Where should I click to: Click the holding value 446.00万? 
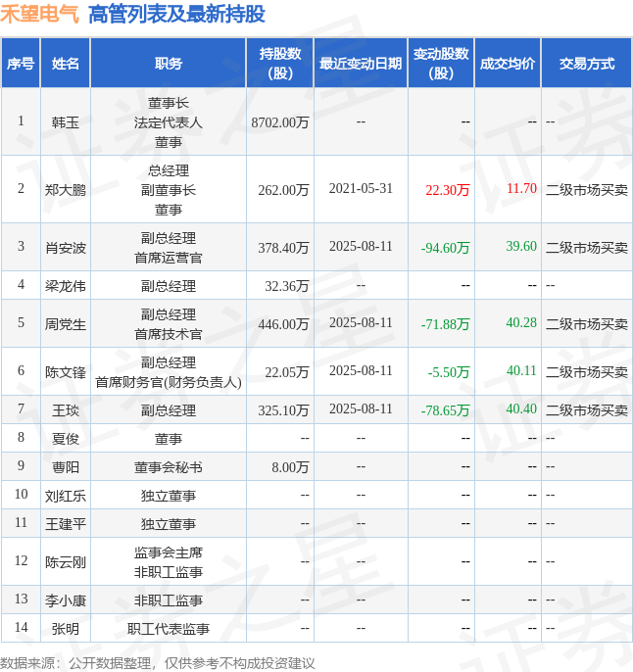coord(283,324)
